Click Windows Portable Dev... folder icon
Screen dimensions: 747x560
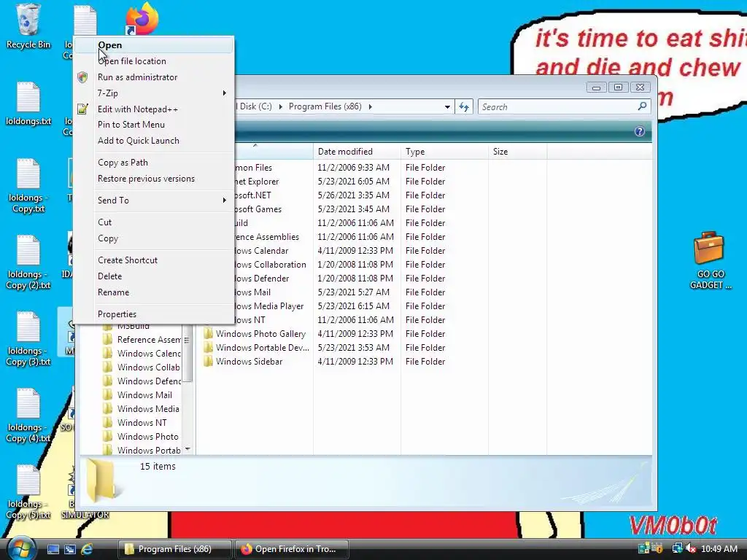coord(208,348)
